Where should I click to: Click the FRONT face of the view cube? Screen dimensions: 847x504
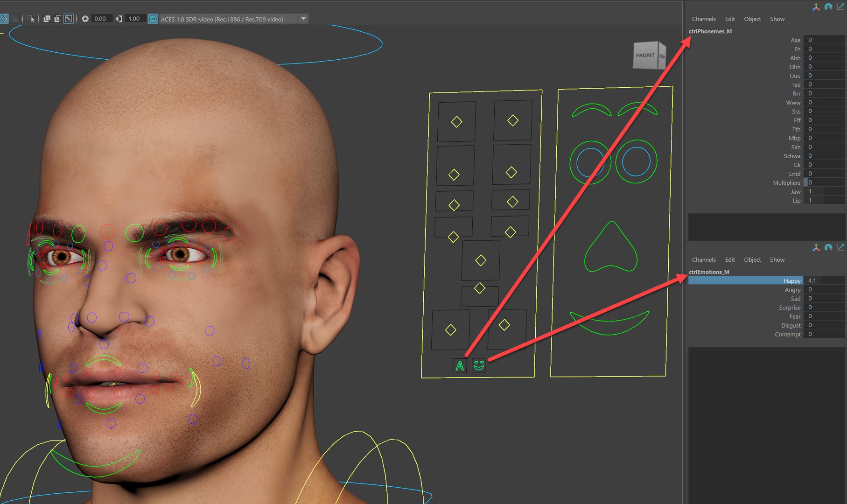(x=645, y=56)
